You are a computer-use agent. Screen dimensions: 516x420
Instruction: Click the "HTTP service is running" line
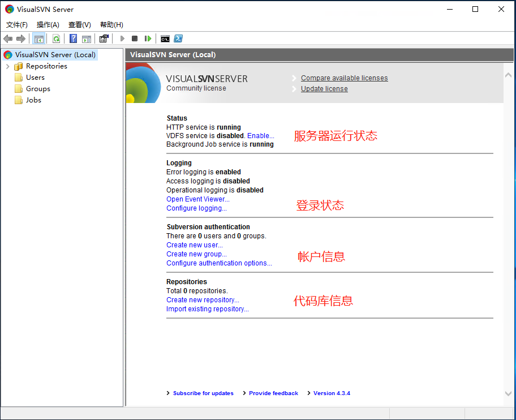tap(203, 127)
